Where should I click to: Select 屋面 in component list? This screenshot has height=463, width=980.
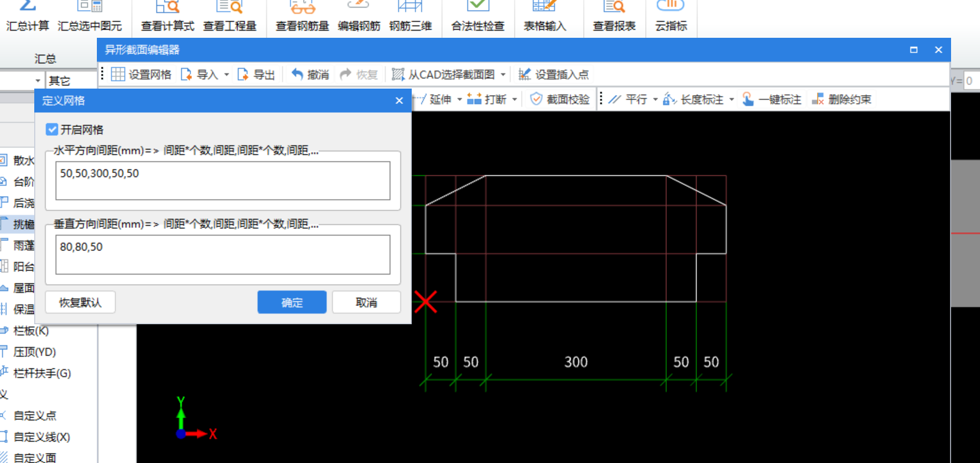[x=18, y=288]
